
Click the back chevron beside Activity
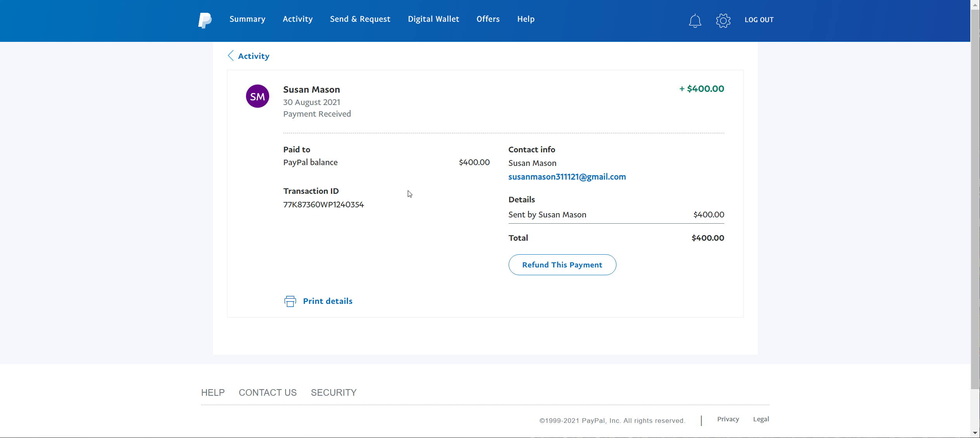click(x=231, y=56)
